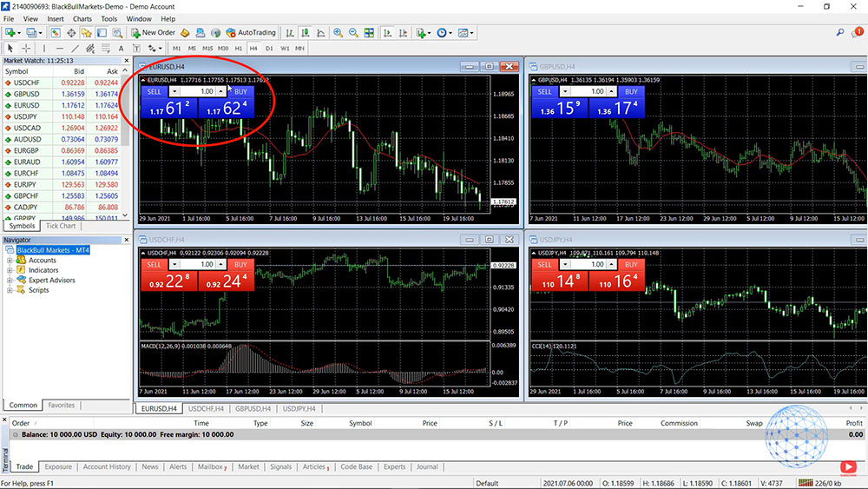Open the Indicators dropdown arrow
Screen dimensions: 868x489
pos(429,33)
